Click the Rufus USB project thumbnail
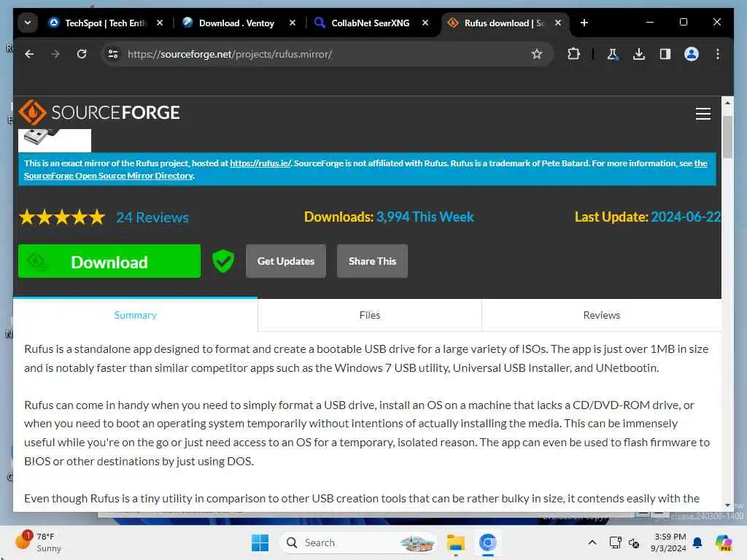The width and height of the screenshot is (747, 560). (x=54, y=140)
